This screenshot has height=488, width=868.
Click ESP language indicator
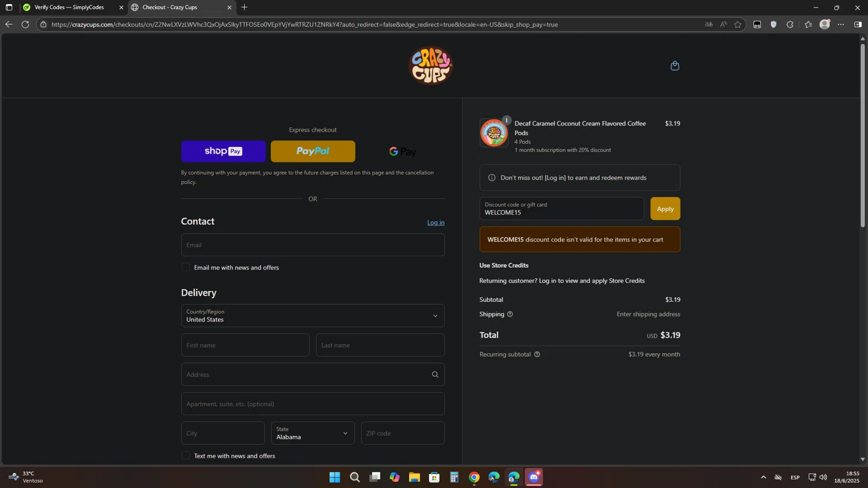coord(795,478)
